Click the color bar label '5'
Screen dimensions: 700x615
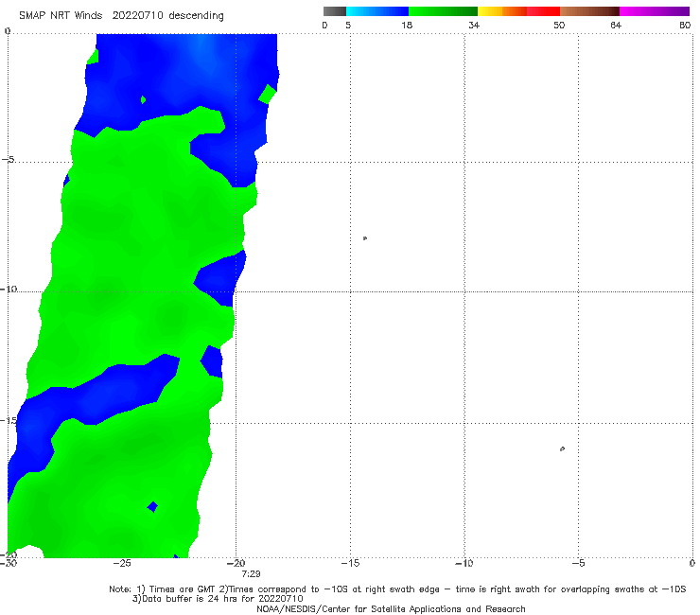click(x=348, y=25)
